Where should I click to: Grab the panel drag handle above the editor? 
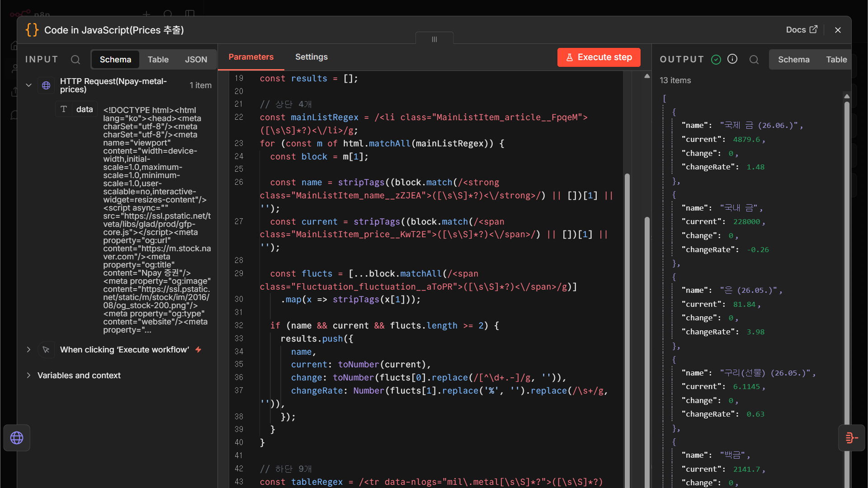[x=434, y=39]
